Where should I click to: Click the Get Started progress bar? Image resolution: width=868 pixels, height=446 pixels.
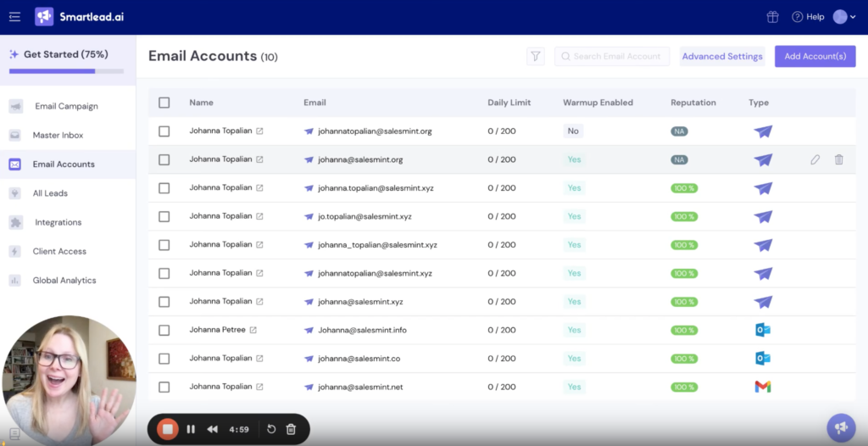[x=66, y=71]
